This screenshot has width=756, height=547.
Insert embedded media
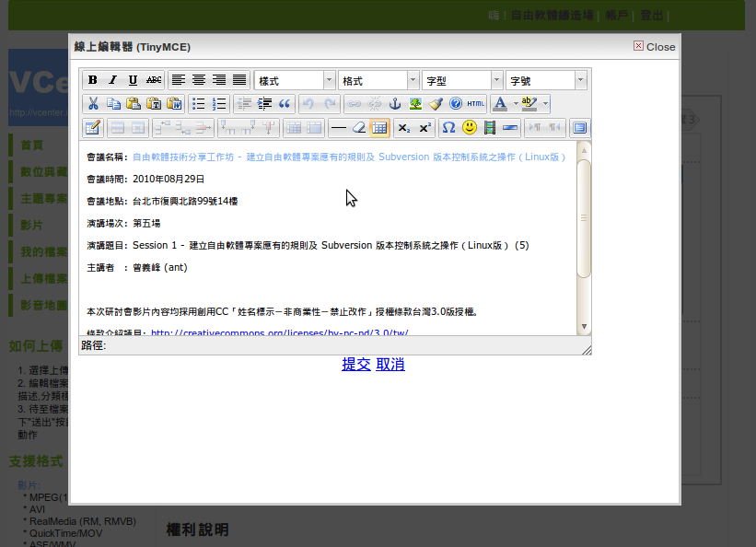tap(490, 128)
